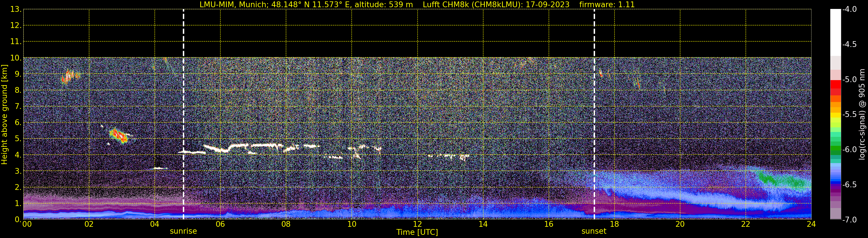Click the "04" time axis tick label
Screen dimensions: 868x238
[x=155, y=224]
